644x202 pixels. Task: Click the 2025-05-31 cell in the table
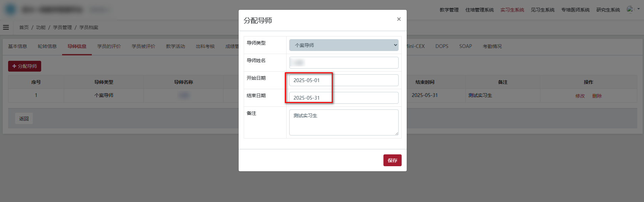pos(425,95)
